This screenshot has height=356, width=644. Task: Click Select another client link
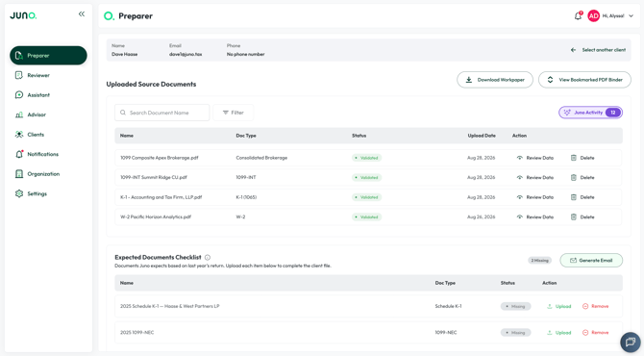point(604,50)
